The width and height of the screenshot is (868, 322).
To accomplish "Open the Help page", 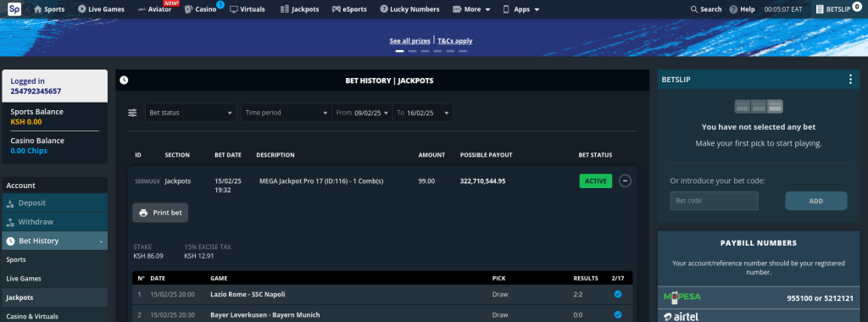I will (742, 9).
